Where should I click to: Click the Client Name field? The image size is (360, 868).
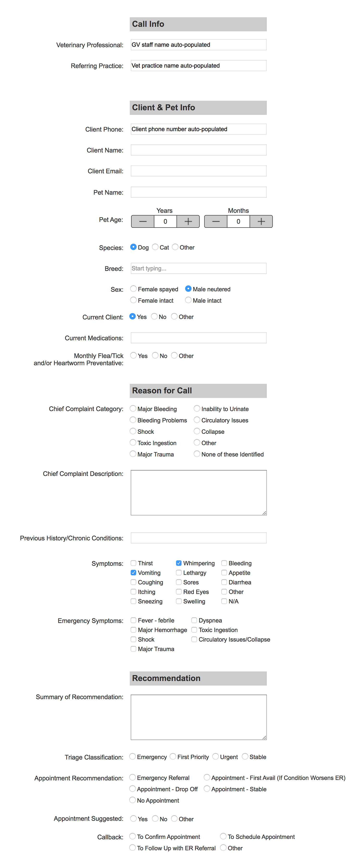[x=199, y=150]
